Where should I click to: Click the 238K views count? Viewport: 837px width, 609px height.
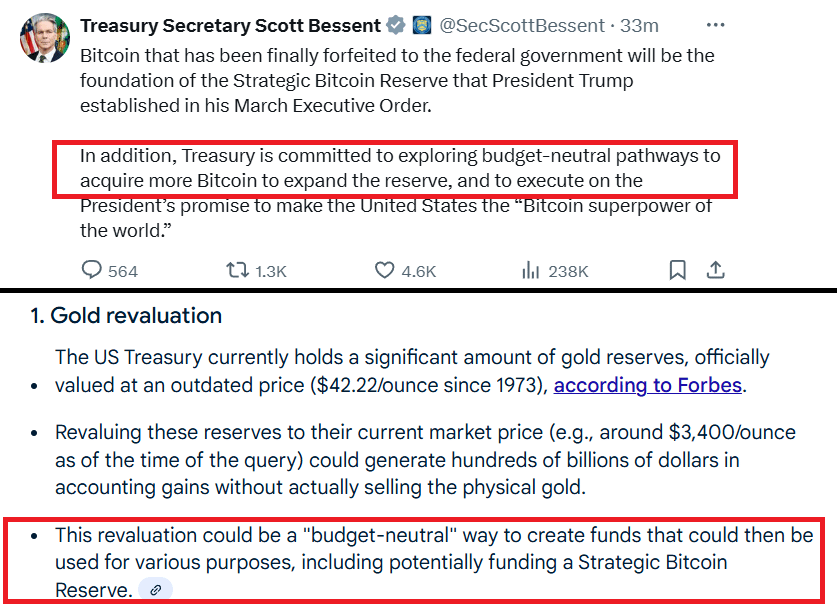[x=568, y=272]
